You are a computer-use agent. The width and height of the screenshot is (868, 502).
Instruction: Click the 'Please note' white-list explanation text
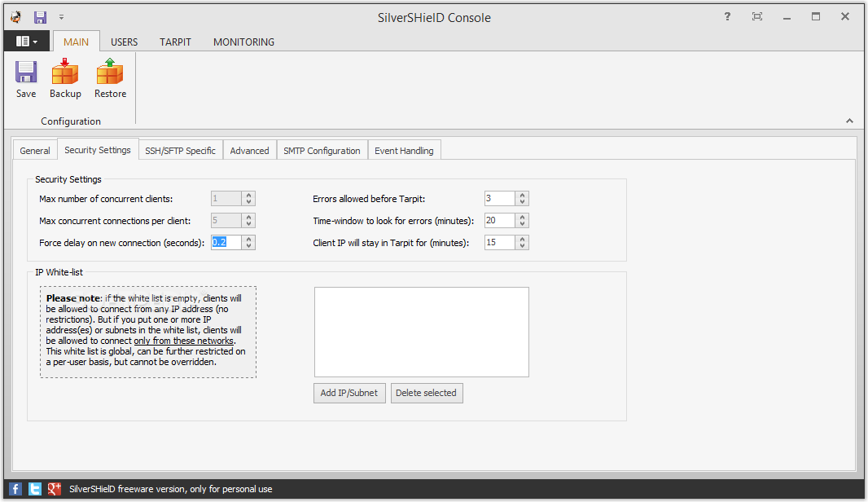(148, 330)
